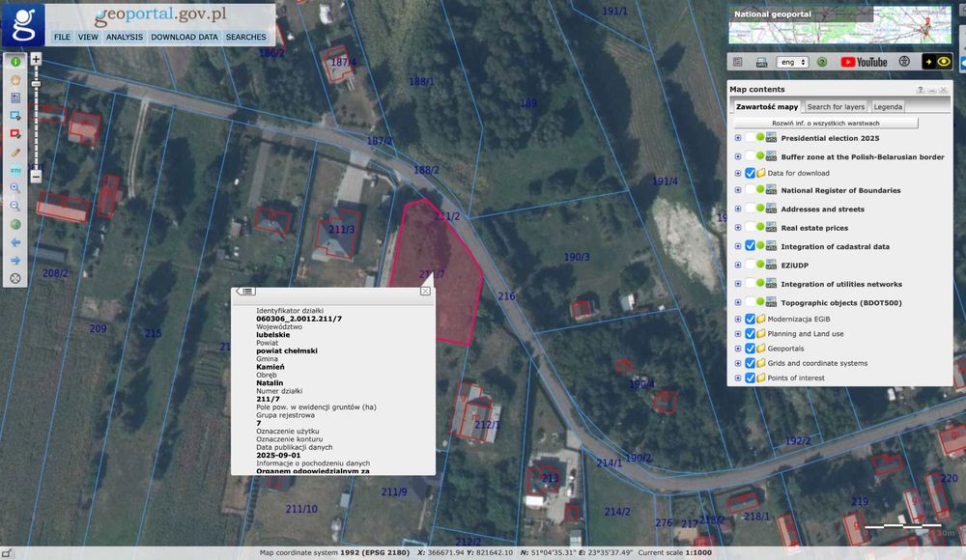Screen dimensions: 966x560
Task: Click parcel label 211/3 on the map
Action: point(341,229)
